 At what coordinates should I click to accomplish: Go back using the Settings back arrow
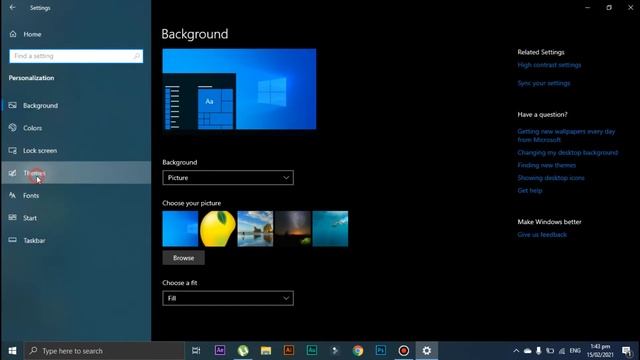pyautogui.click(x=13, y=7)
